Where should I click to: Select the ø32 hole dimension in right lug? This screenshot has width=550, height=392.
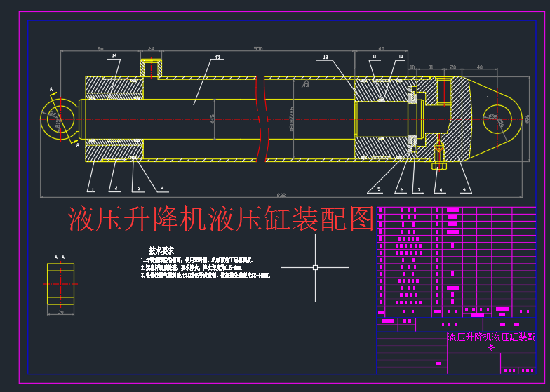pos(492,116)
